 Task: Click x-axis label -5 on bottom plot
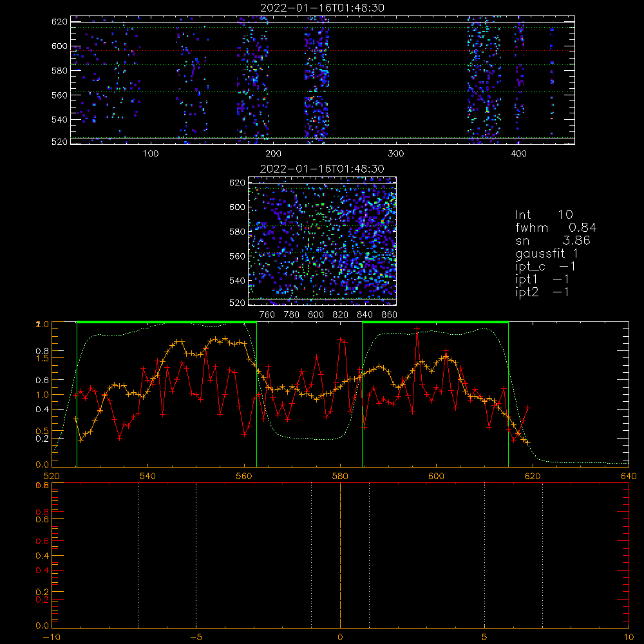196,638
